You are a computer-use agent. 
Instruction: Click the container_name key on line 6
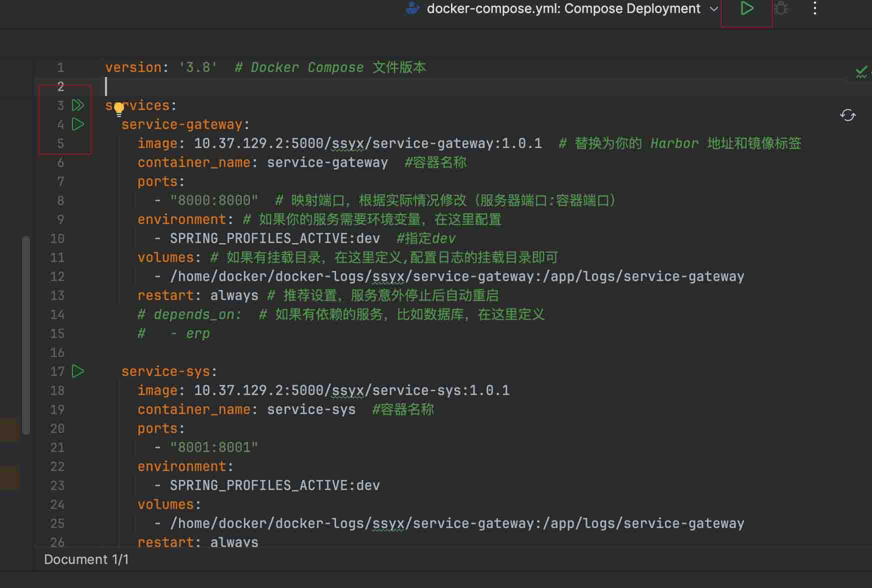coord(194,162)
